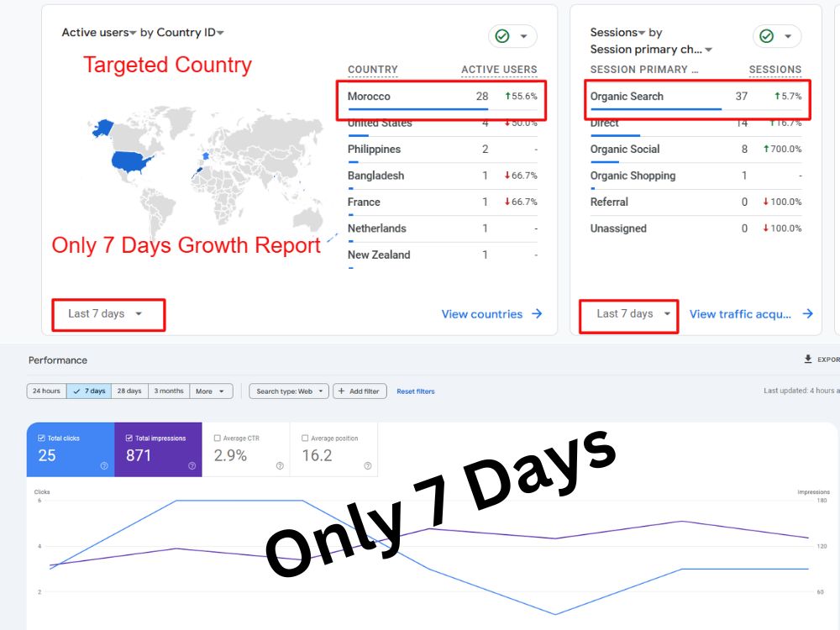Open the Active users metric dropdown
Viewport: 840px width, 630px height.
tap(99, 33)
